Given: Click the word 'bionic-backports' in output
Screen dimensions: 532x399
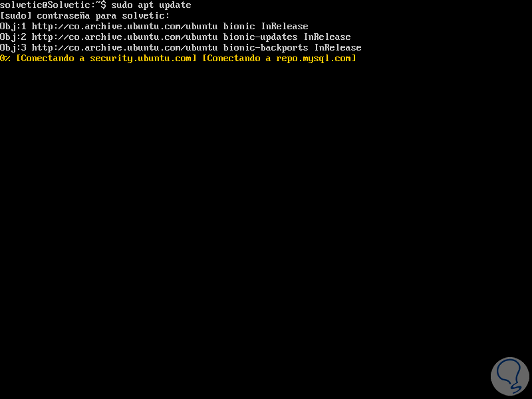Looking at the screenshot, I should tap(265, 48).
